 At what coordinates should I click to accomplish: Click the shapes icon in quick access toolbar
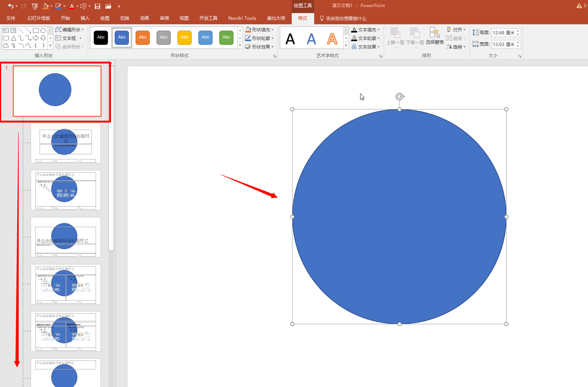[84, 6]
